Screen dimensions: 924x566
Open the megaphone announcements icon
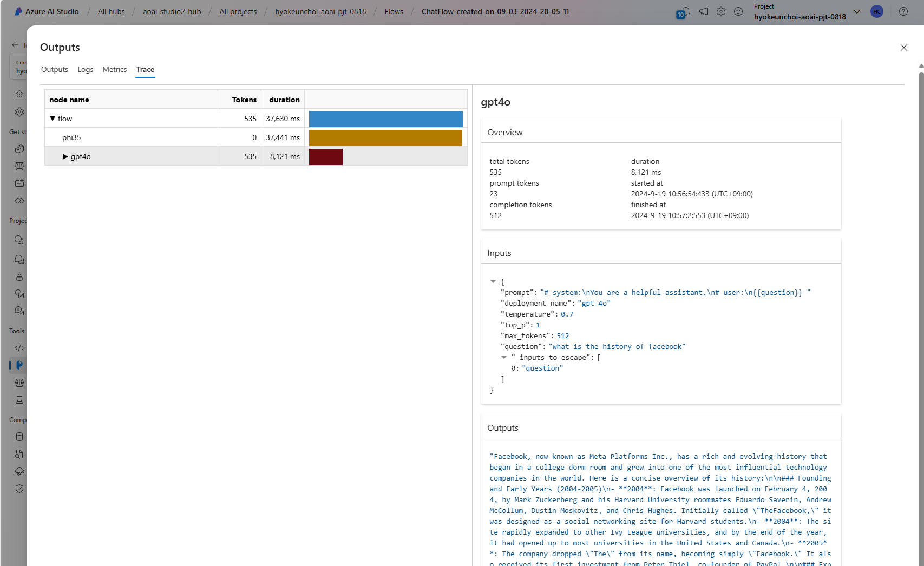coord(703,11)
